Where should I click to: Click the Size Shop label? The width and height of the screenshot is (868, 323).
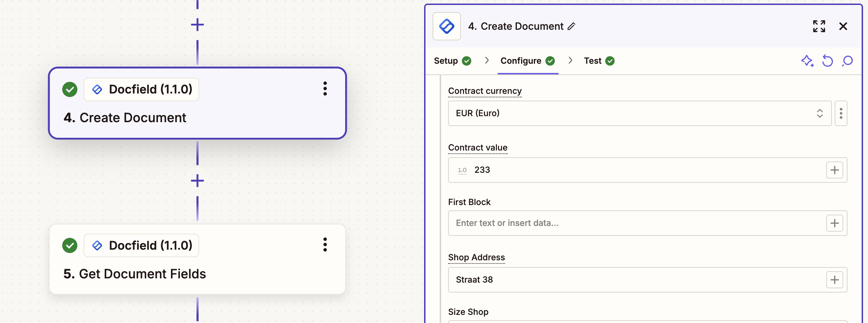tap(468, 312)
